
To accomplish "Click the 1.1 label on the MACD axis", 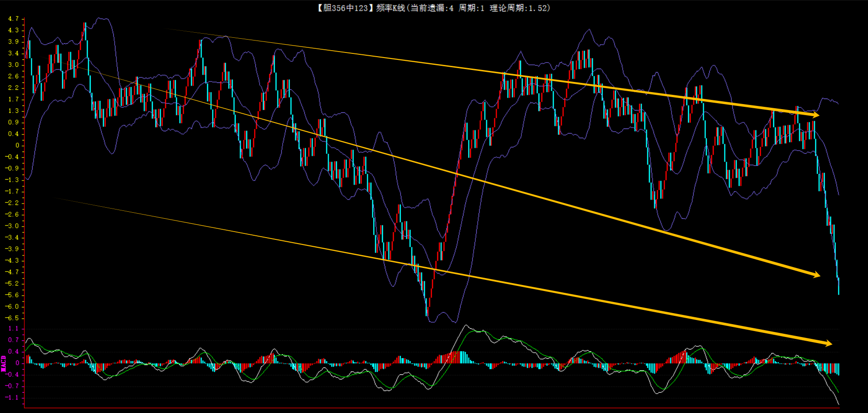I will coord(13,329).
